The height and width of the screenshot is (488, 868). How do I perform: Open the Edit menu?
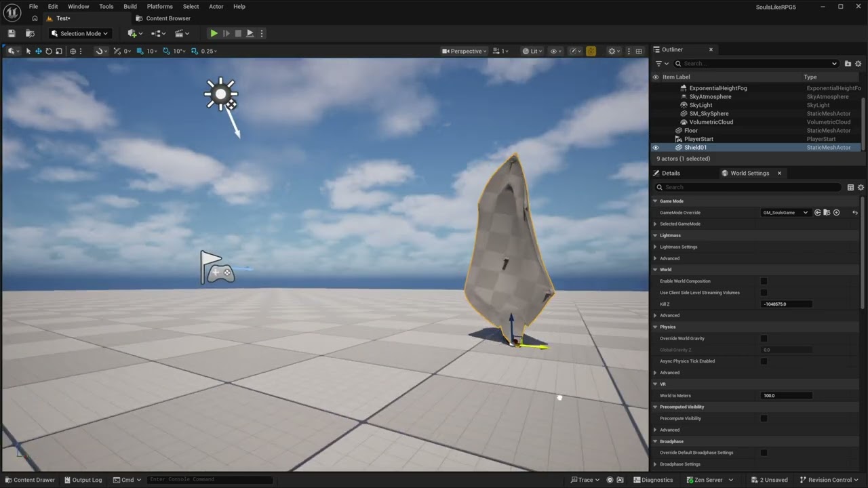click(53, 6)
